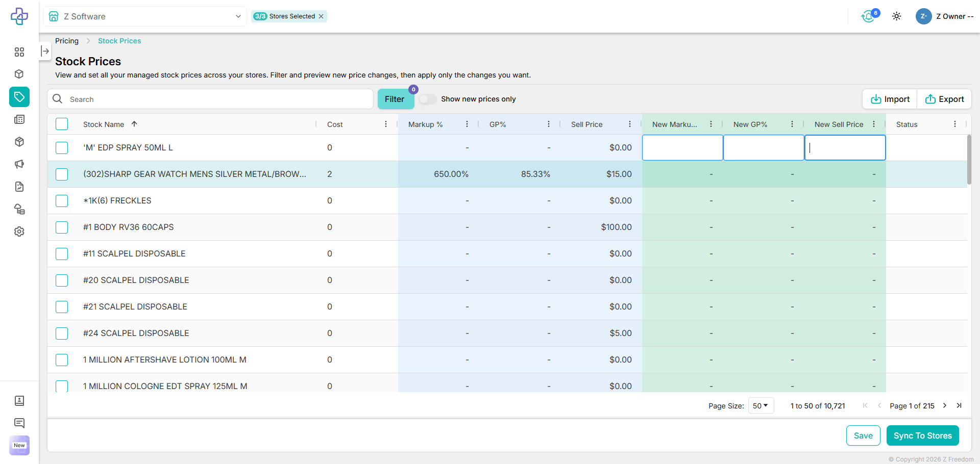The width and height of the screenshot is (980, 464).
Task: Open the Page Size 50 dropdown
Action: (x=761, y=405)
